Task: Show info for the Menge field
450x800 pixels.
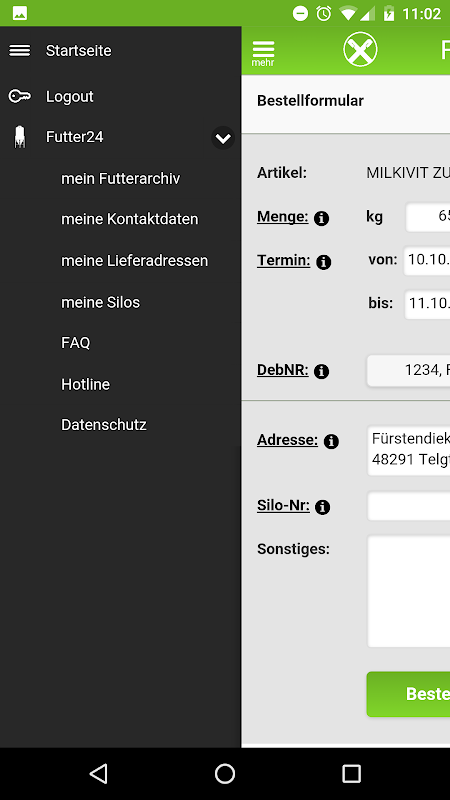Action: coord(321,219)
